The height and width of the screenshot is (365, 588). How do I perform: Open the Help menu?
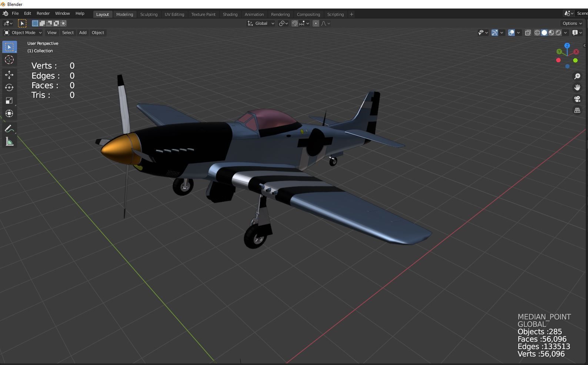pyautogui.click(x=80, y=13)
